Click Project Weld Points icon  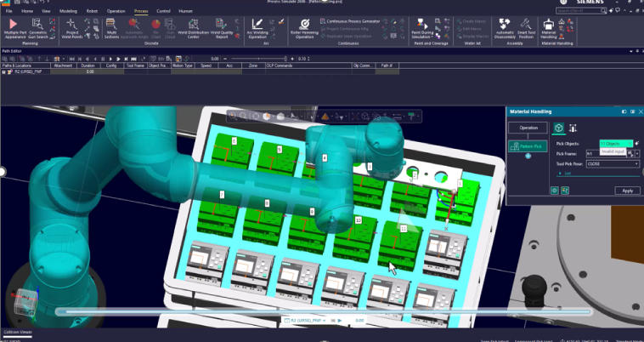(72, 29)
